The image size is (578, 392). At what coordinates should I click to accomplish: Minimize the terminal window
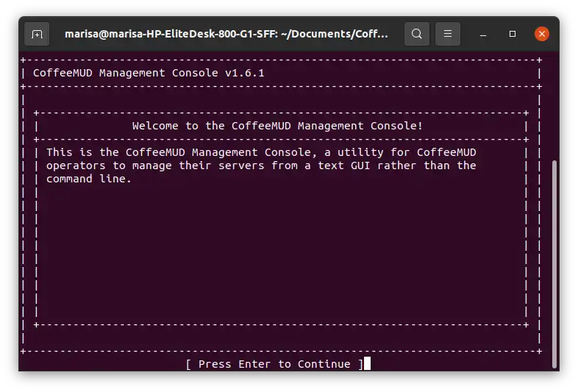[x=483, y=34]
